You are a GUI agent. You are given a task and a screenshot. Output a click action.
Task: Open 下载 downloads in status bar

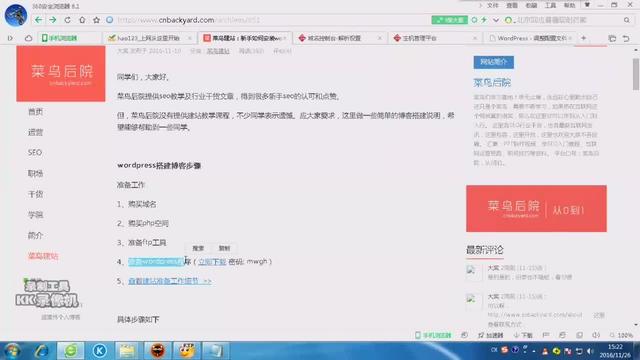pyautogui.click(x=523, y=335)
